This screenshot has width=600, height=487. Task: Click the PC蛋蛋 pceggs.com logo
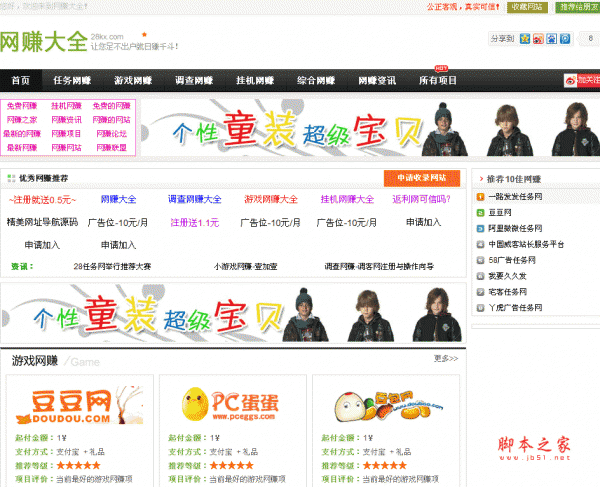click(230, 405)
